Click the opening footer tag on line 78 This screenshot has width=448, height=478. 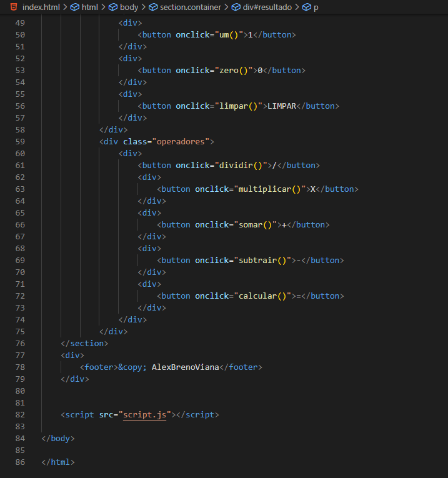99,367
